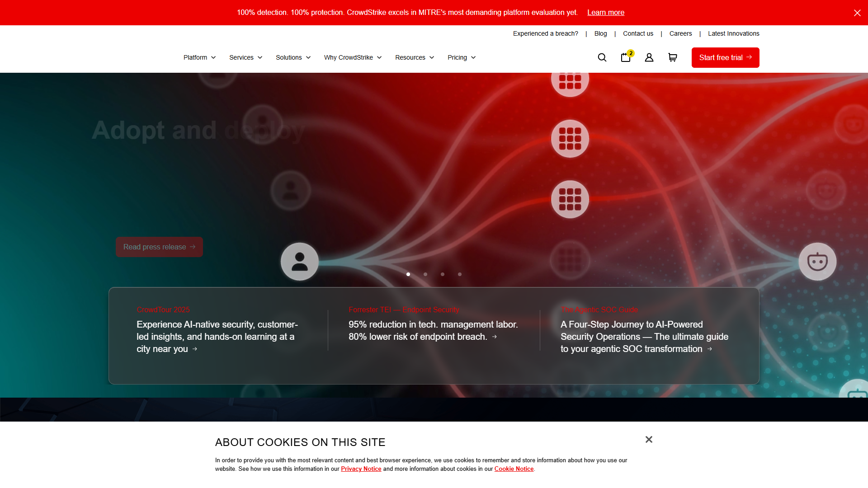Open the AI-native security CrowdTour promo text
The image size is (868, 488).
click(x=217, y=337)
